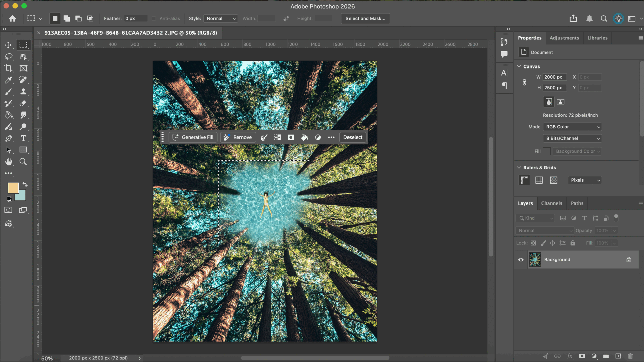Choose Add to selection mode
Screen dimensions: 644x362
(67, 19)
